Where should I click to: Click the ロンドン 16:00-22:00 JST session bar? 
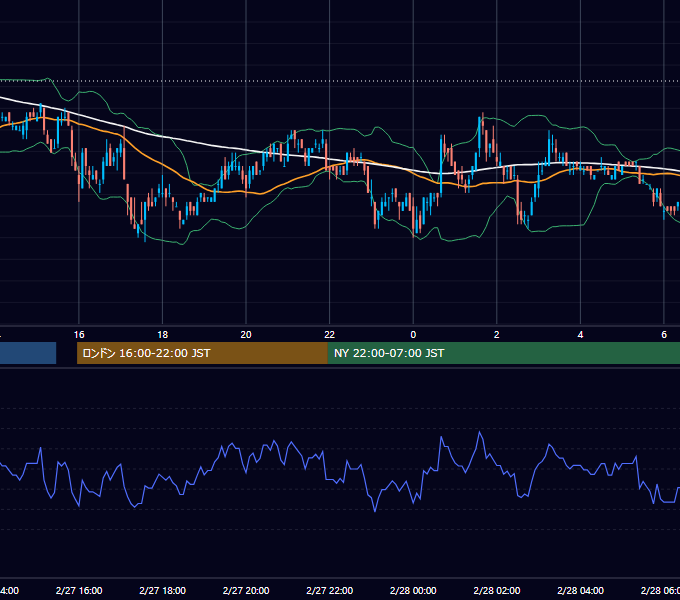(x=202, y=353)
